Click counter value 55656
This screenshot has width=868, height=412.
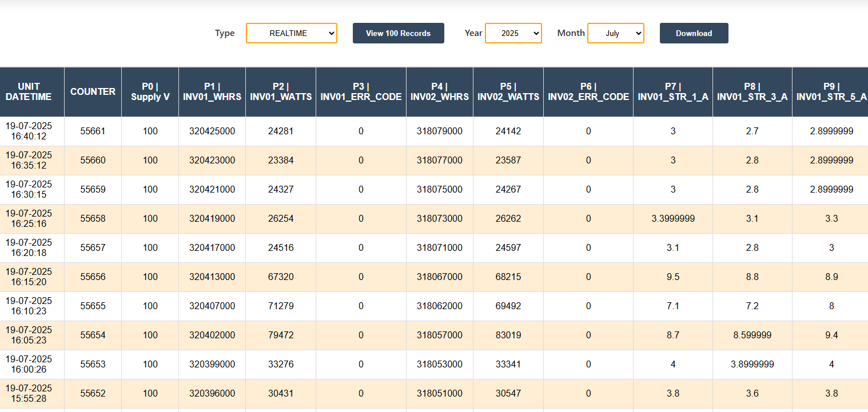pos(93,277)
